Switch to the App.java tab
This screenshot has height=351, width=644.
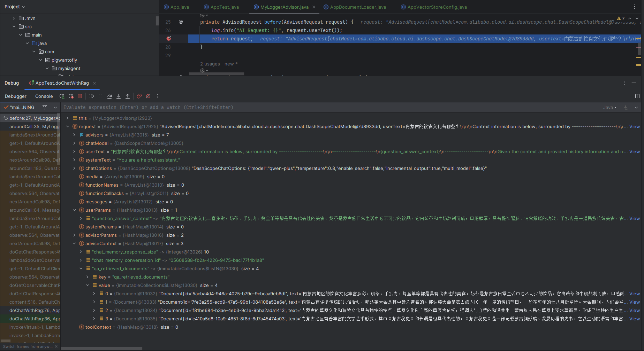[177, 7]
